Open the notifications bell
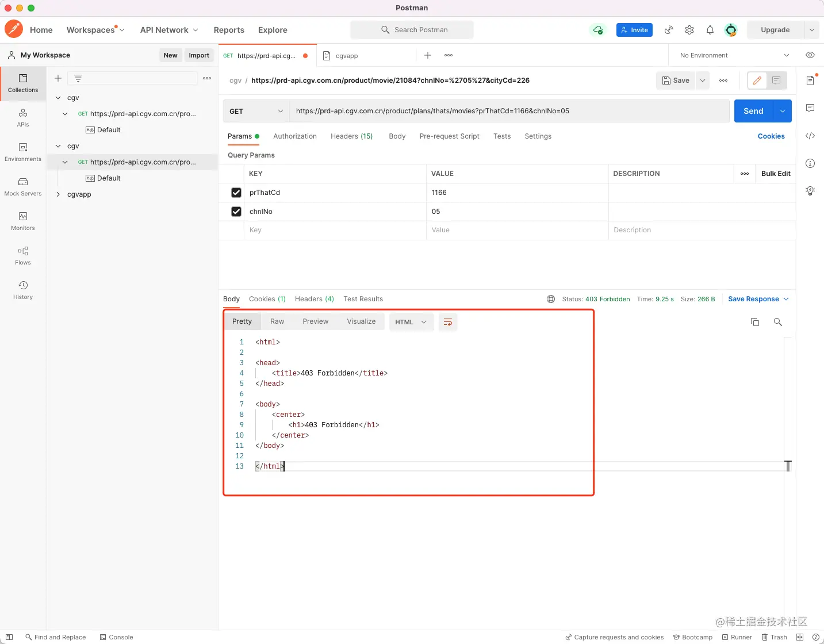824x644 pixels. coord(710,30)
